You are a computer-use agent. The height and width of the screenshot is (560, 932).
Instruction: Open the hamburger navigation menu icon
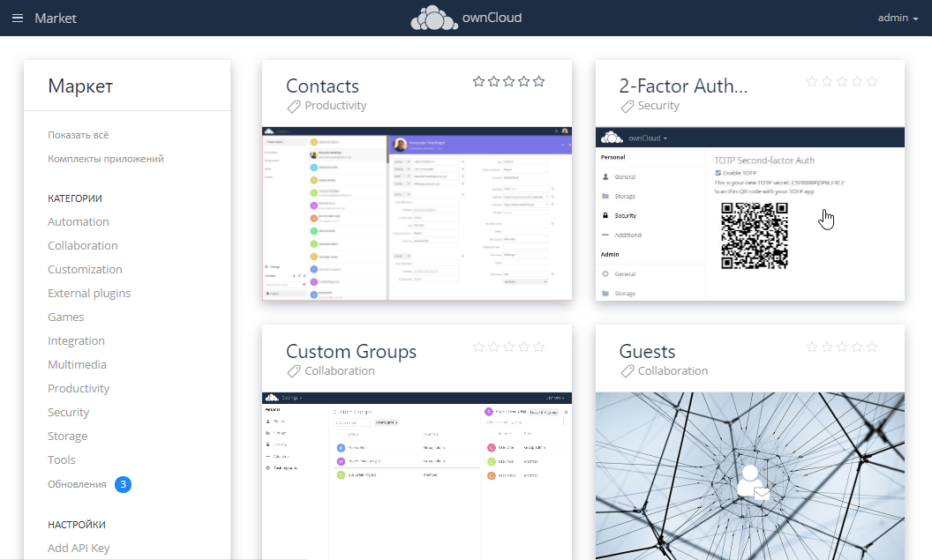pyautogui.click(x=18, y=19)
